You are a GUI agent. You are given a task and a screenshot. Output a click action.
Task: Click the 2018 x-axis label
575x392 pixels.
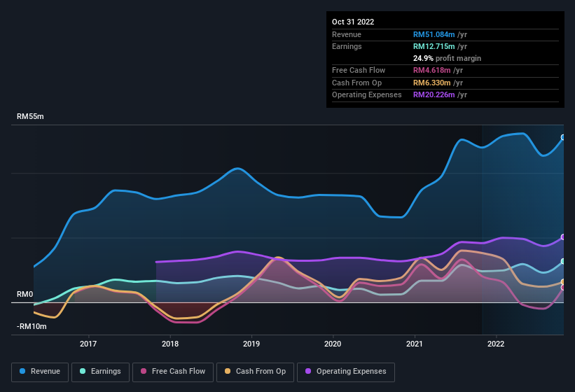click(x=170, y=344)
